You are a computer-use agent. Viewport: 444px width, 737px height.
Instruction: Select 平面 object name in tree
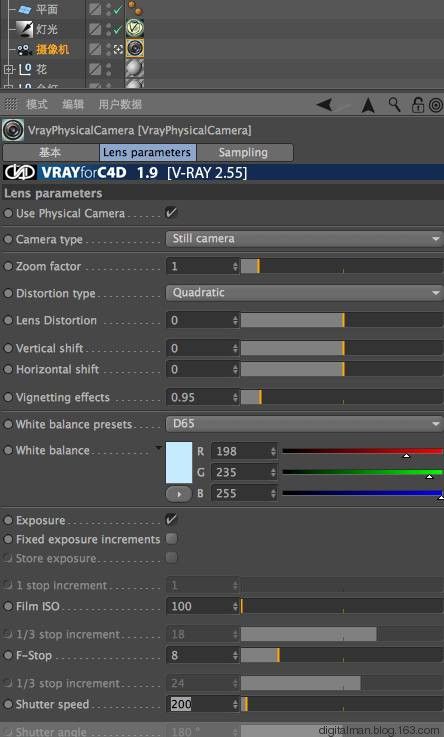click(x=47, y=9)
